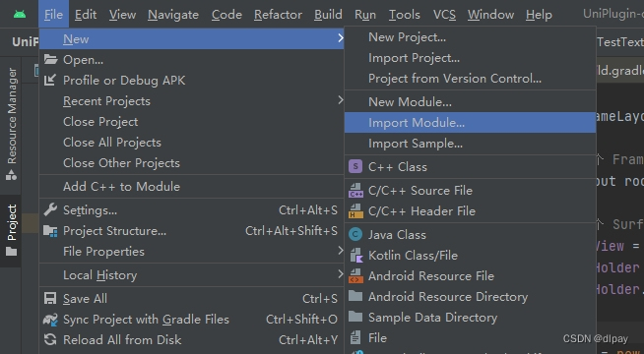
Task: Expand the Local History submenu arrow
Action: click(x=340, y=273)
